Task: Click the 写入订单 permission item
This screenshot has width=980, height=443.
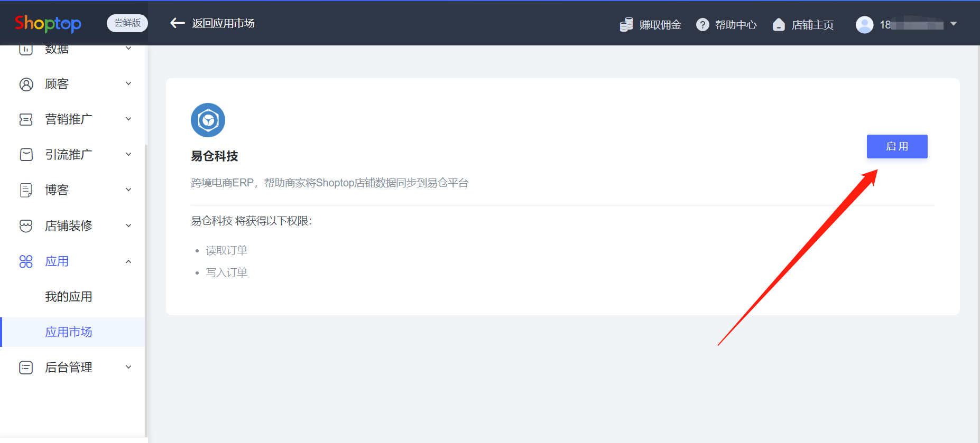Action: (x=226, y=272)
